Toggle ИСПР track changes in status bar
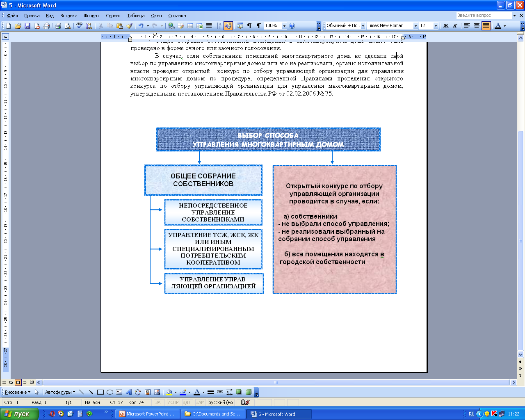The width and height of the screenshot is (525, 420). pyautogui.click(x=173, y=402)
